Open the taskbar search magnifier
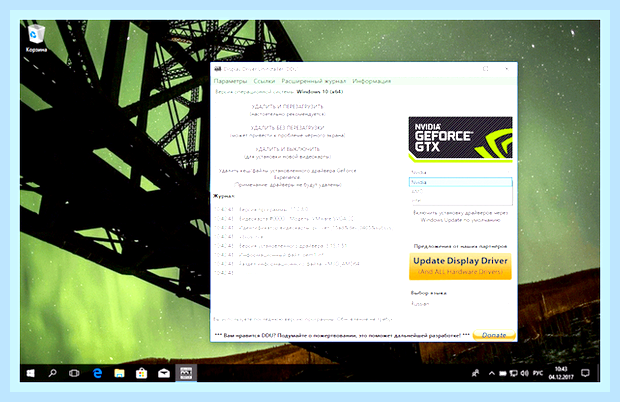Viewport: 620px width, 402px height. pos(52,373)
